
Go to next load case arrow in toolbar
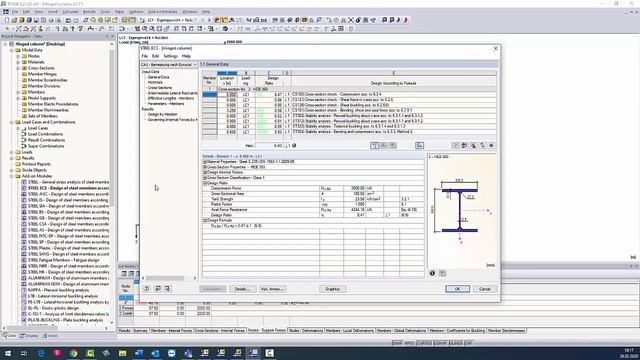209,20
